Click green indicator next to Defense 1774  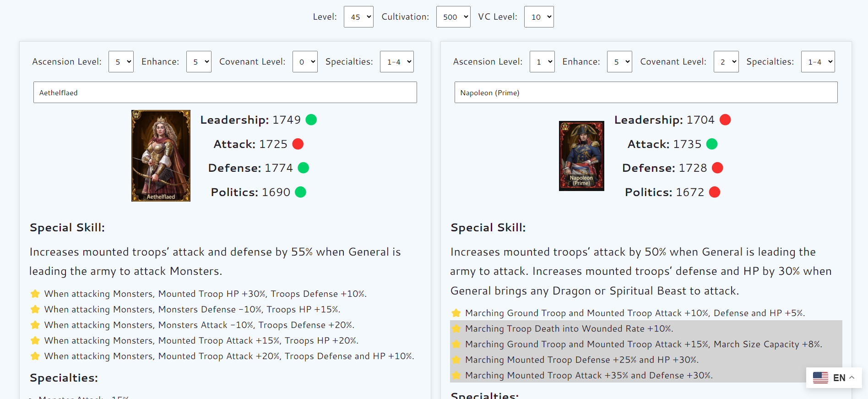[304, 168]
